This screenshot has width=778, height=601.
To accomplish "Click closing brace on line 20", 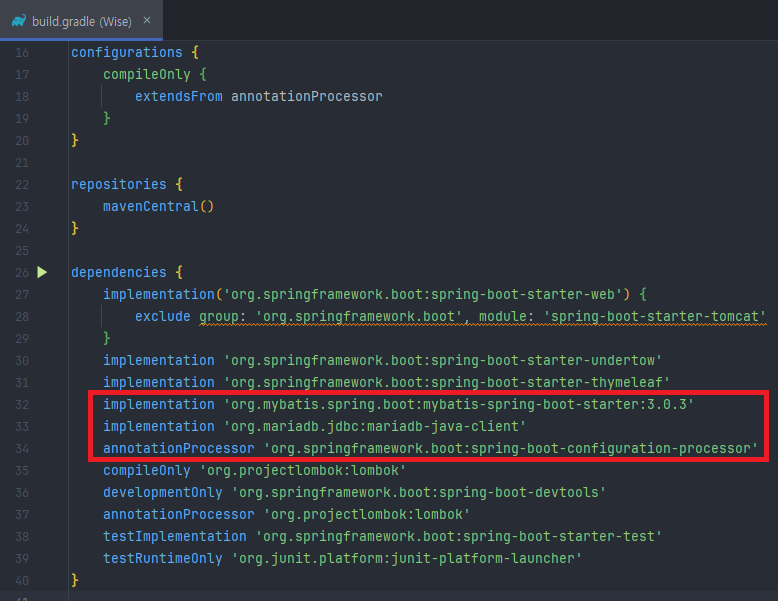I will tap(75, 140).
